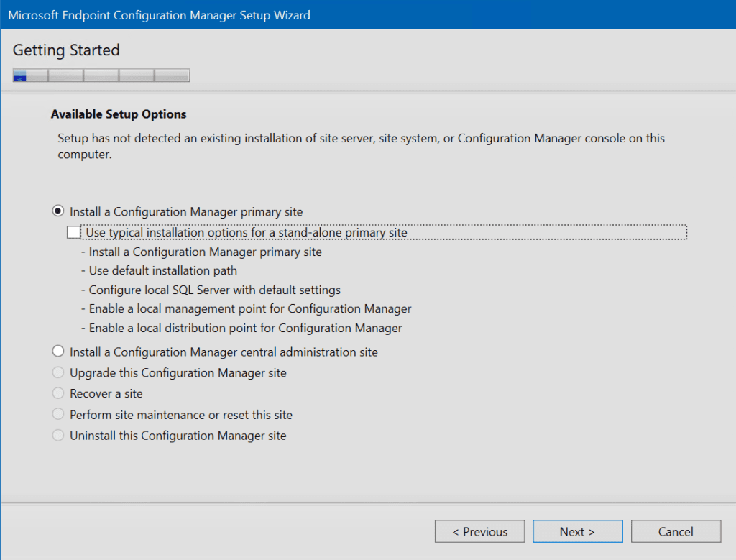Click the first filled progress bar segment
736x560 pixels.
tap(30, 75)
